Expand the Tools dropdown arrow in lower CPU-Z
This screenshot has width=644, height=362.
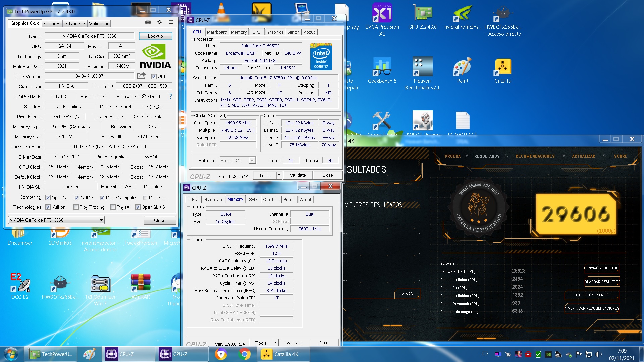[275, 342]
